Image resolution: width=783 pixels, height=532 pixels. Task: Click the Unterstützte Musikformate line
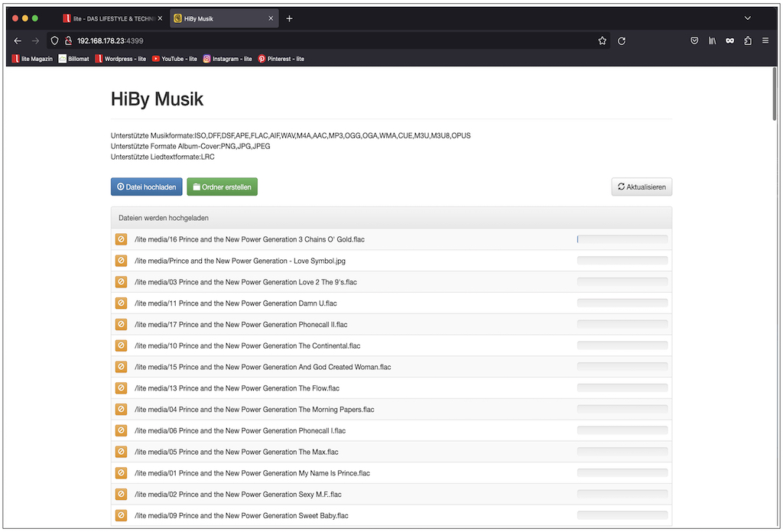point(291,135)
